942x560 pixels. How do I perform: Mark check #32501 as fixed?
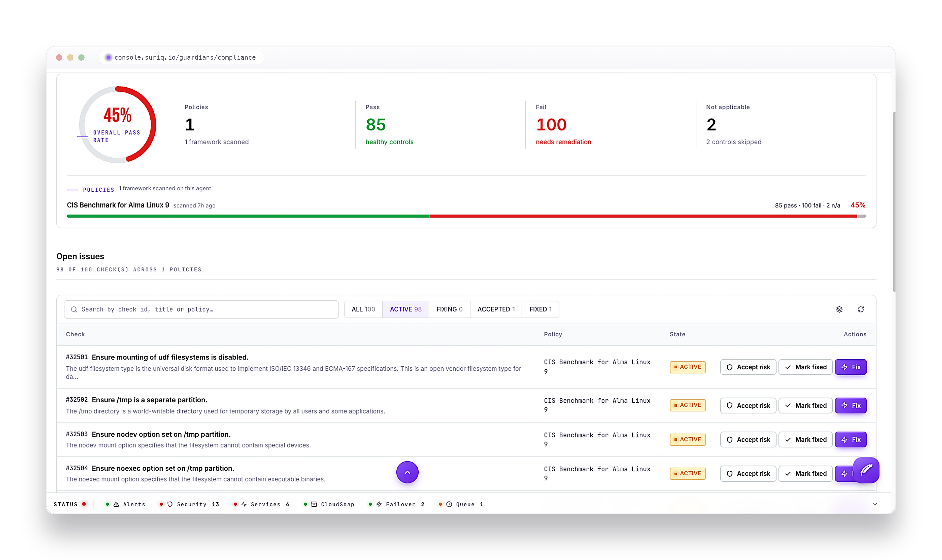(x=805, y=367)
